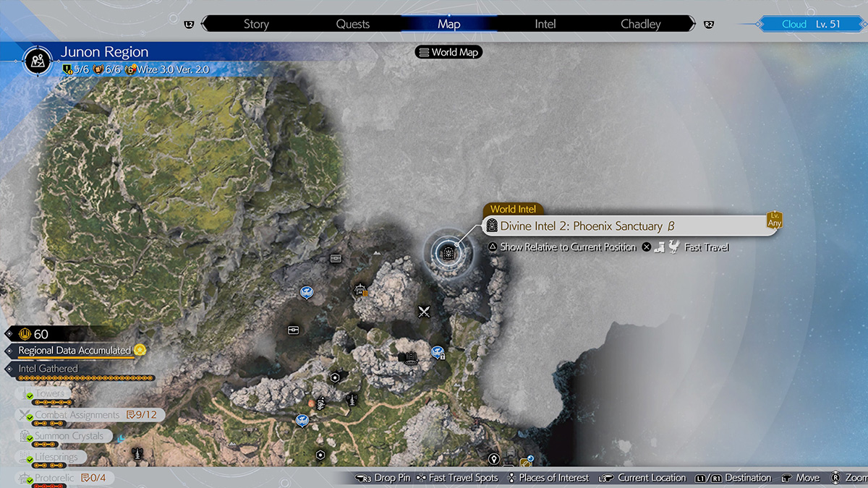868x488 pixels.
Task: Expand the Regional Data Accumulated section
Action: coord(75,351)
